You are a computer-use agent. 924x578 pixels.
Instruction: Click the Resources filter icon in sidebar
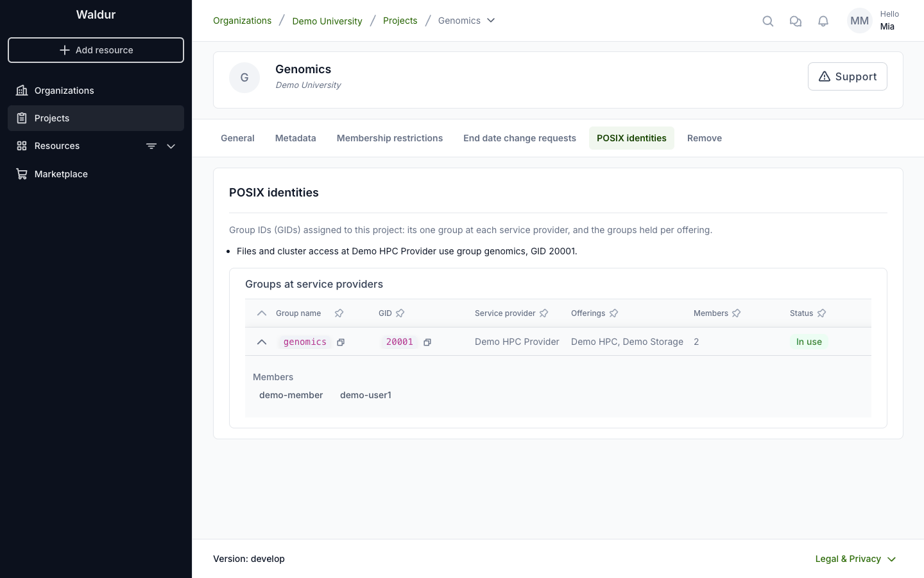click(x=151, y=146)
